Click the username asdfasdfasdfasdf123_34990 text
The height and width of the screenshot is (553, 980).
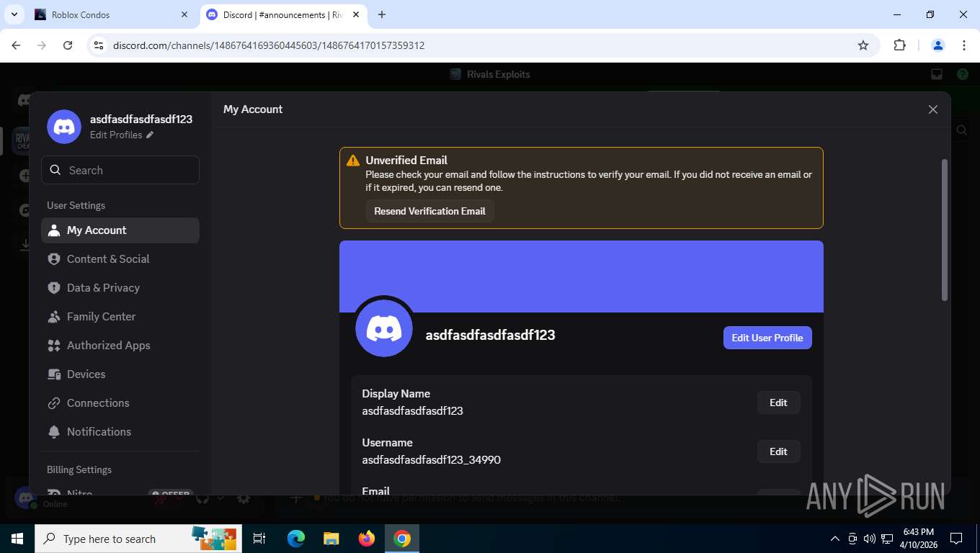click(x=431, y=459)
